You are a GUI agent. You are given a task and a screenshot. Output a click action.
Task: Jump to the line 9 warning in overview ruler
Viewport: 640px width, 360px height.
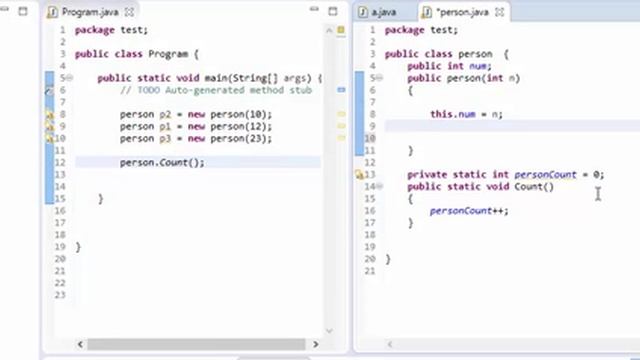[x=341, y=126]
